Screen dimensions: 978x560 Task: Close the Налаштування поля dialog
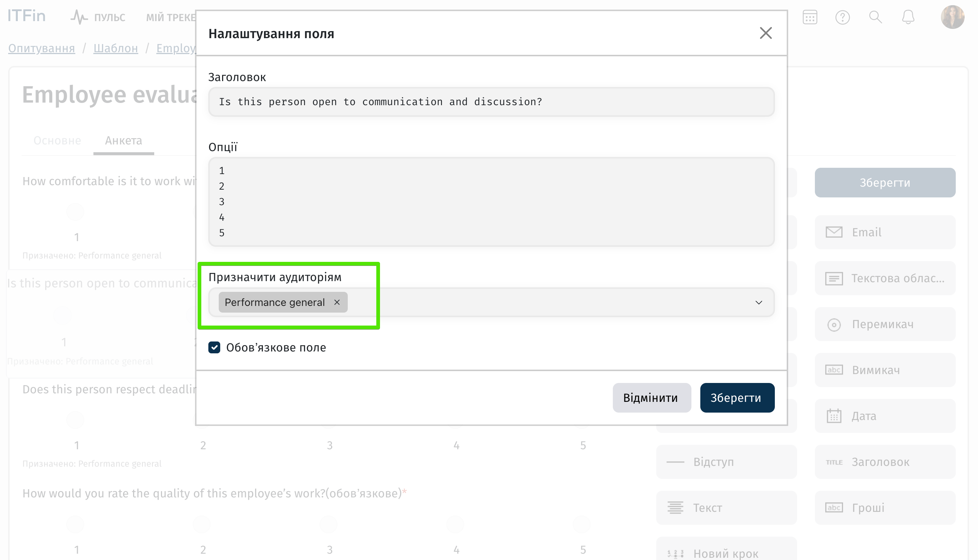[766, 33]
